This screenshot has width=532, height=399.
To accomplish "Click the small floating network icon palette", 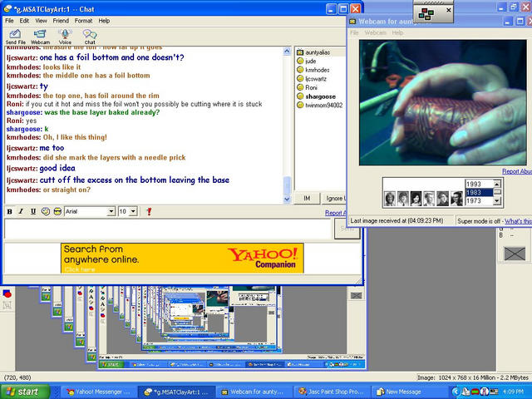I will tap(426, 14).
